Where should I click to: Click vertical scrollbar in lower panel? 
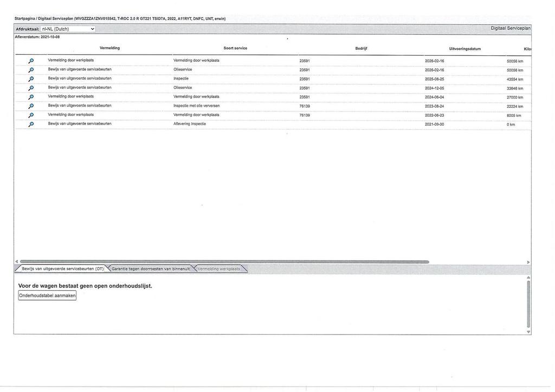[x=528, y=304]
